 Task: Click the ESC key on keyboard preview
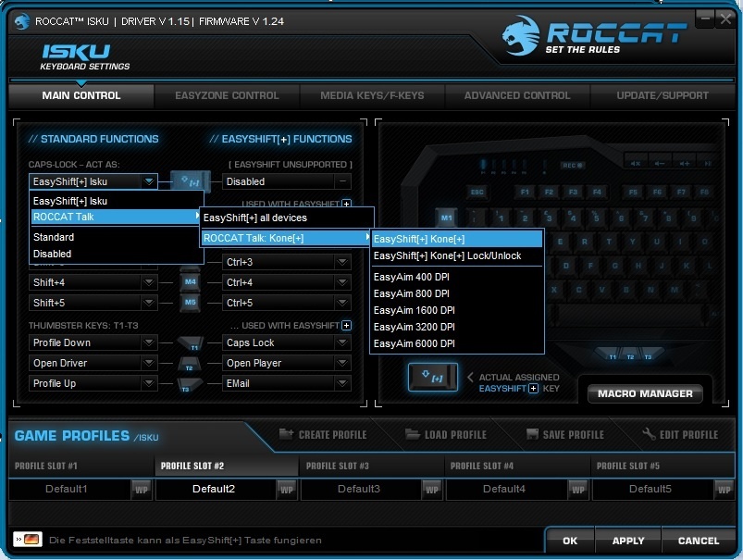(477, 192)
